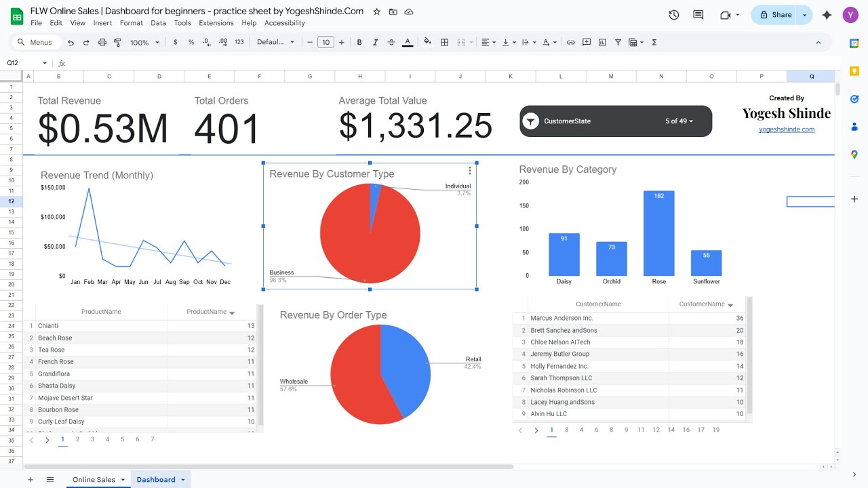Open the horizontal align dropdown
The image size is (868, 488).
coord(488,42)
